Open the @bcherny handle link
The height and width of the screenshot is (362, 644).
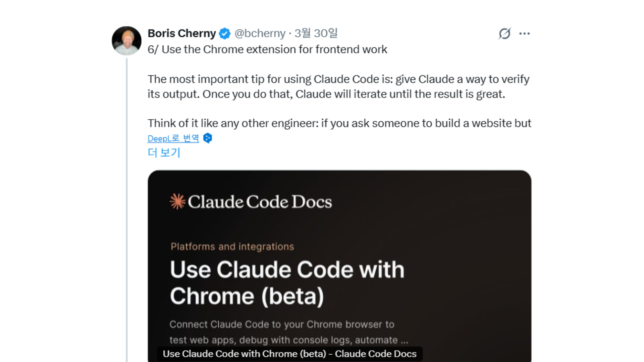(x=260, y=34)
